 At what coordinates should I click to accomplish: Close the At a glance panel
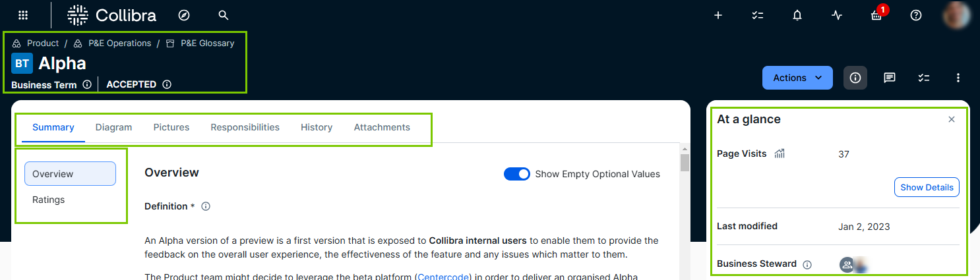[952, 119]
